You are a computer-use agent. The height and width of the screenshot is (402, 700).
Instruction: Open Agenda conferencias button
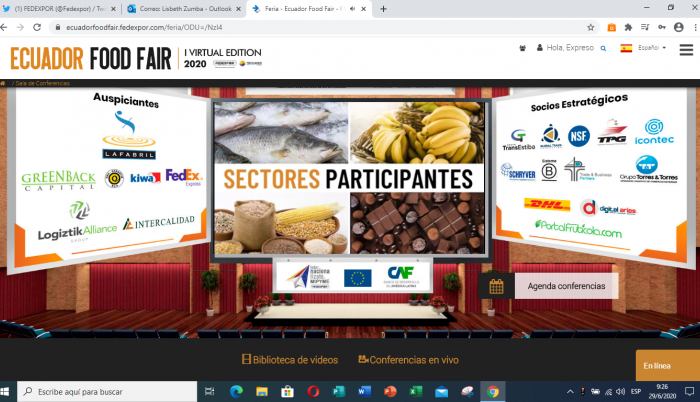coord(566,286)
